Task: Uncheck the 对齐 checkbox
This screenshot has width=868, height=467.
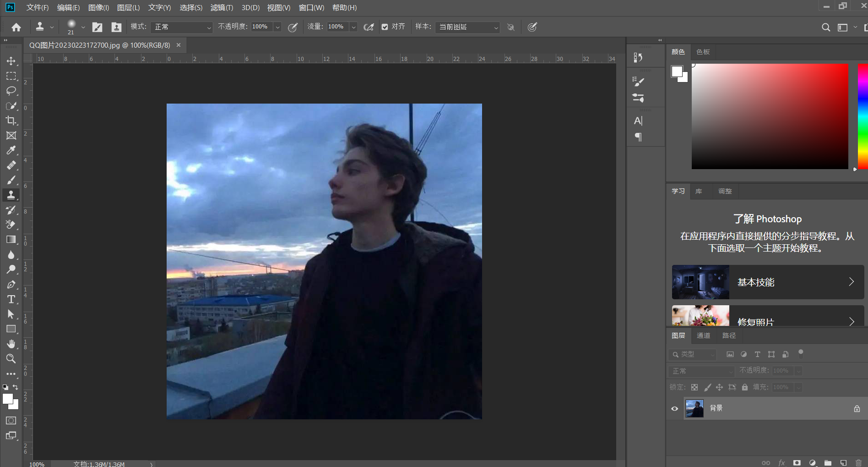Action: point(385,27)
